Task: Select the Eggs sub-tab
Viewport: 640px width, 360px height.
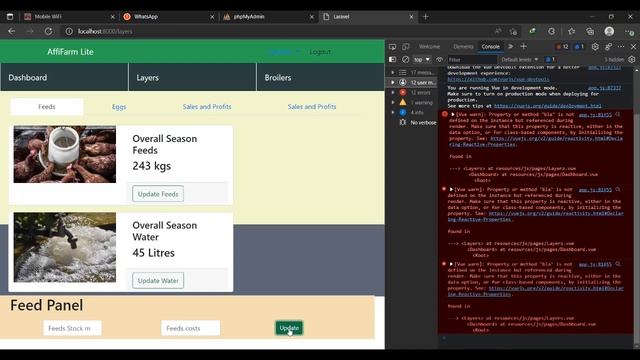Action: (x=119, y=107)
